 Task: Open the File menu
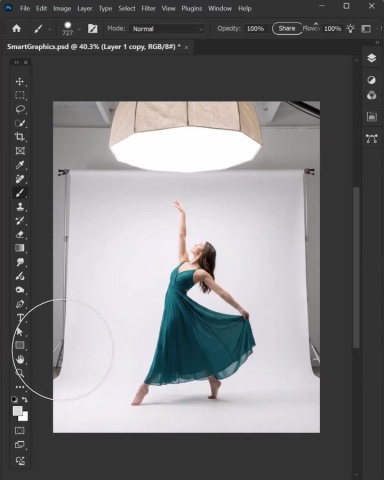25,8
